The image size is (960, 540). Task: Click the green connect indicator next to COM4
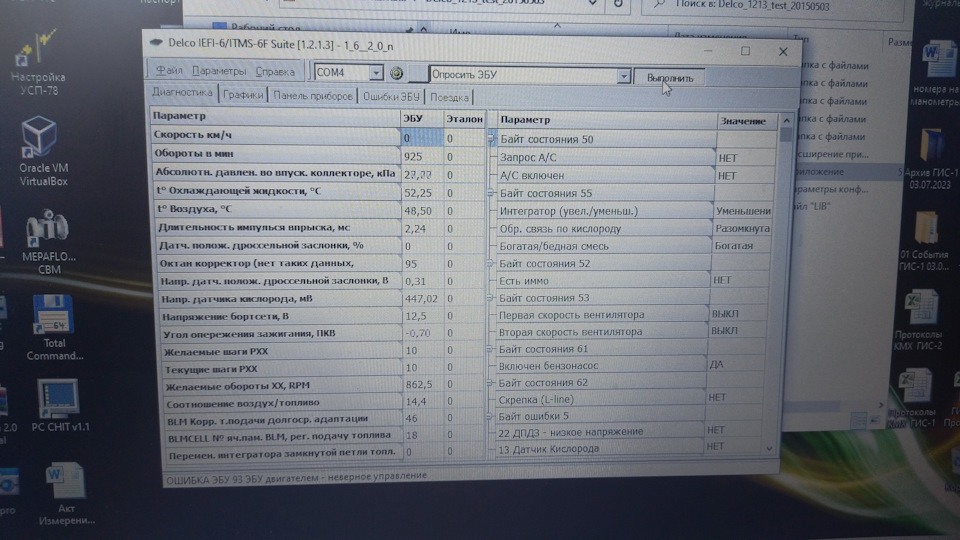click(x=397, y=73)
